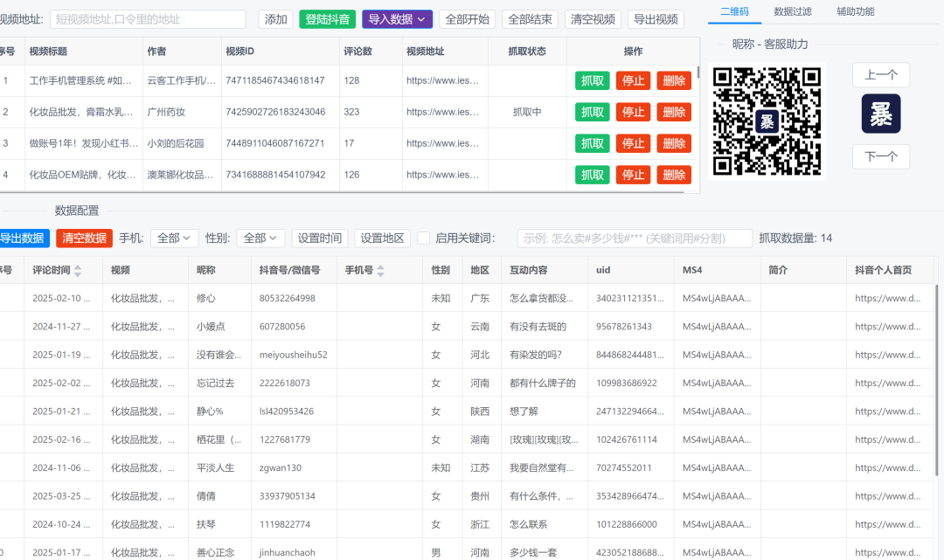The image size is (944, 560).
Task: Click the avatar icon between 上一个 and 下一个
Action: pyautogui.click(x=880, y=114)
